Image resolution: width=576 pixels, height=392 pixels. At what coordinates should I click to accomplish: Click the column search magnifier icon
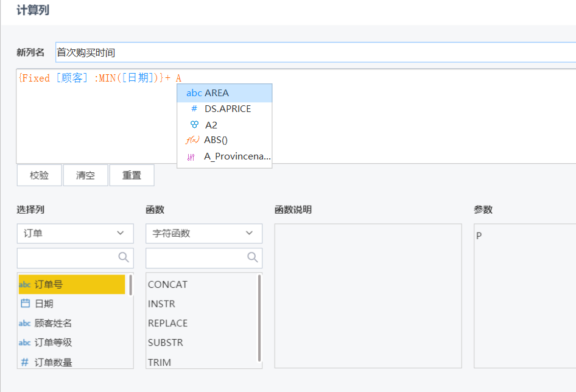coord(124,257)
